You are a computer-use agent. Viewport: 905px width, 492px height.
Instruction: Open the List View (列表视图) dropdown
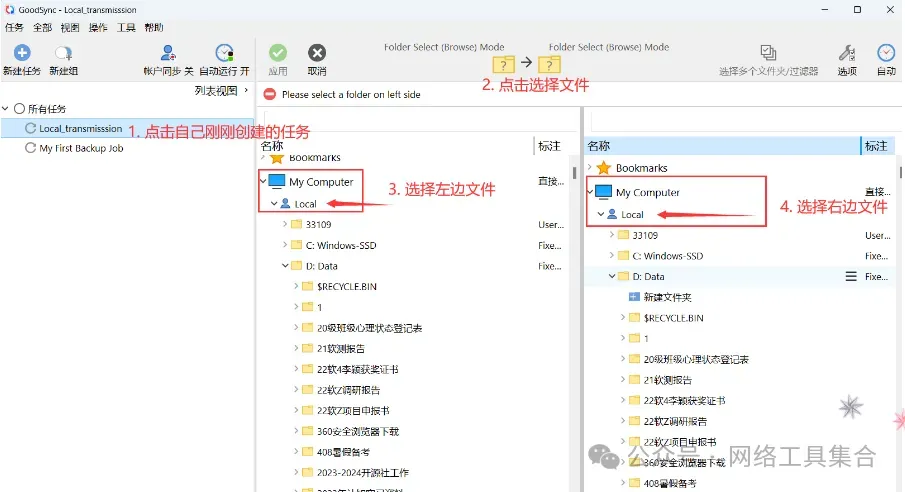[222, 91]
